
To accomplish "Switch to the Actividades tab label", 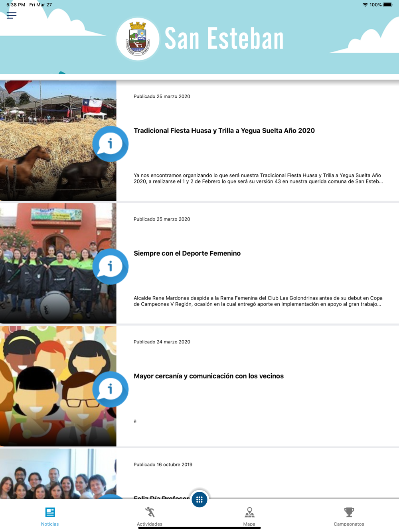I will pos(150,524).
